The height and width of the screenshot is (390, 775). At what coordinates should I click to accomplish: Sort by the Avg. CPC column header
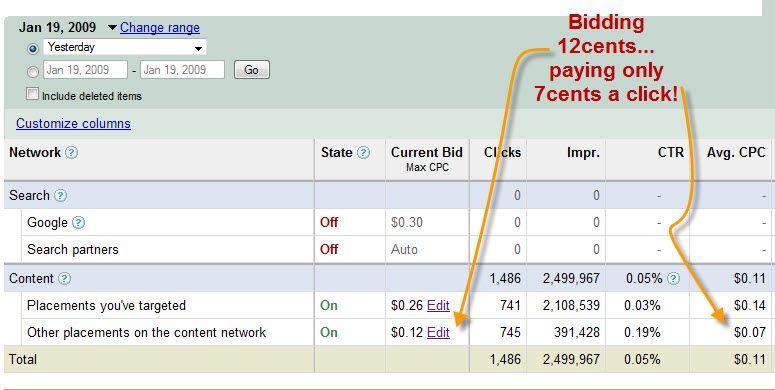(736, 153)
